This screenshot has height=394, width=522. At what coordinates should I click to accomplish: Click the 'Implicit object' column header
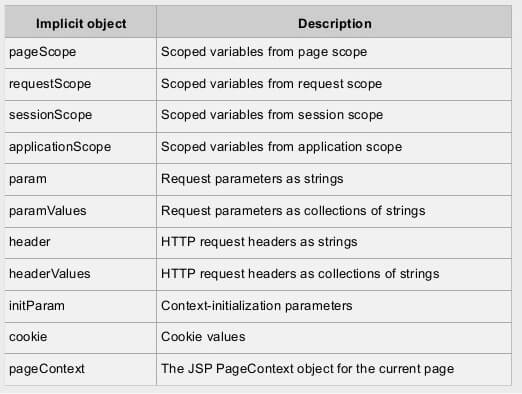pos(81,24)
